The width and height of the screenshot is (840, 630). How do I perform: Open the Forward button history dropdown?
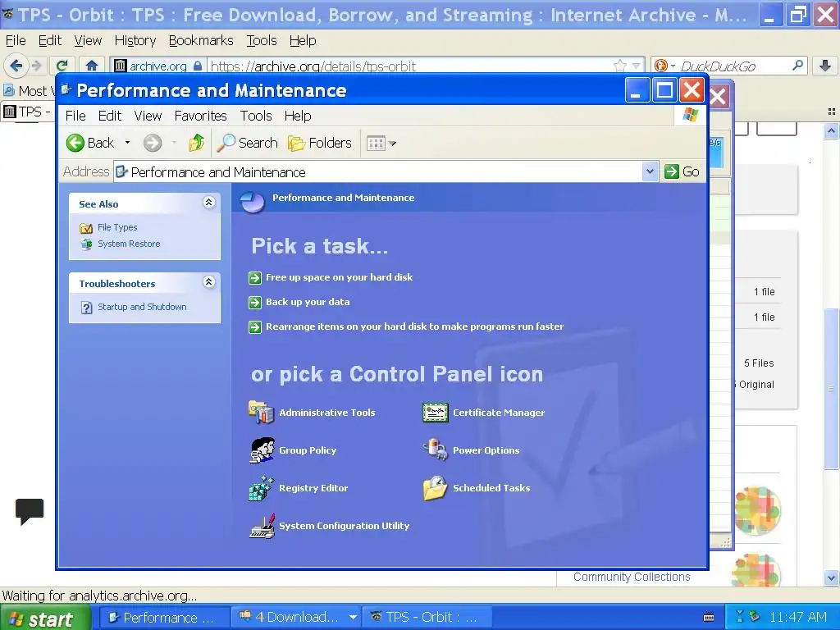click(x=174, y=143)
